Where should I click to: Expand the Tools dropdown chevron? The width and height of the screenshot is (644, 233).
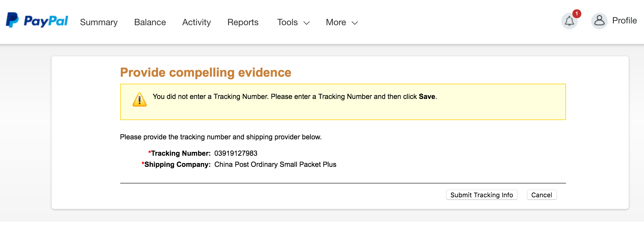306,23
